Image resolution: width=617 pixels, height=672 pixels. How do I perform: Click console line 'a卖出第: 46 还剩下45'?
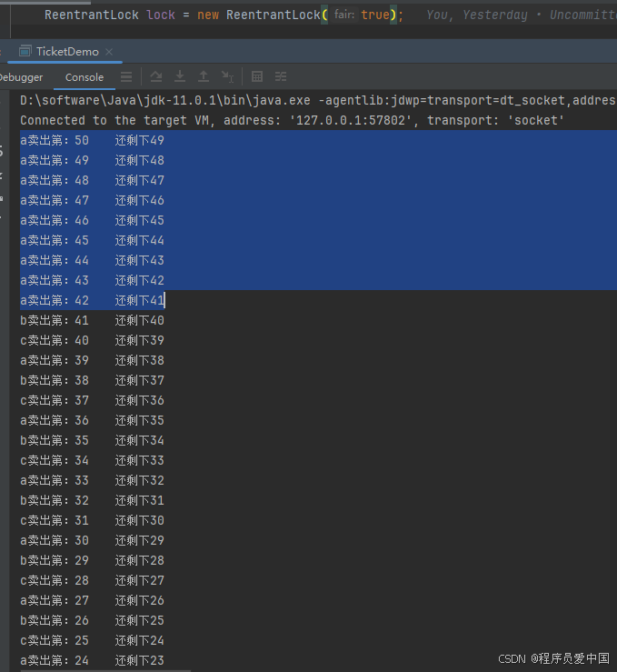click(x=92, y=220)
